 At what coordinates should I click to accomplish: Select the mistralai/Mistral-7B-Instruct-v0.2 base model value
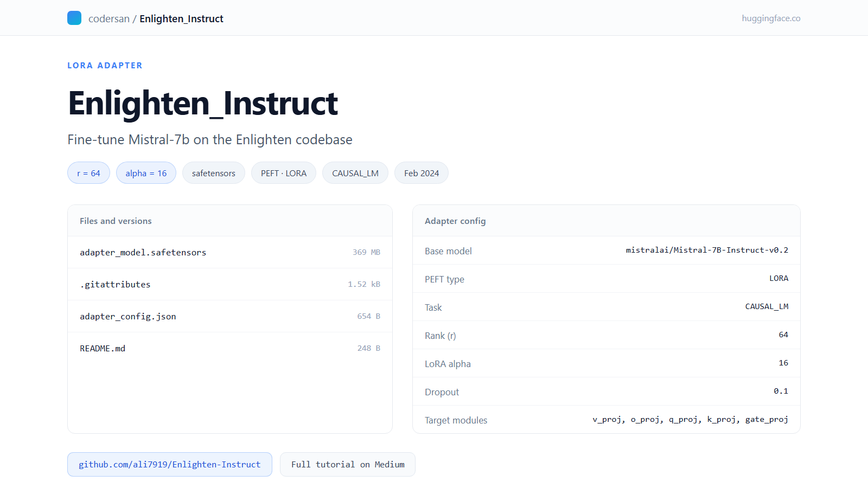pos(707,250)
